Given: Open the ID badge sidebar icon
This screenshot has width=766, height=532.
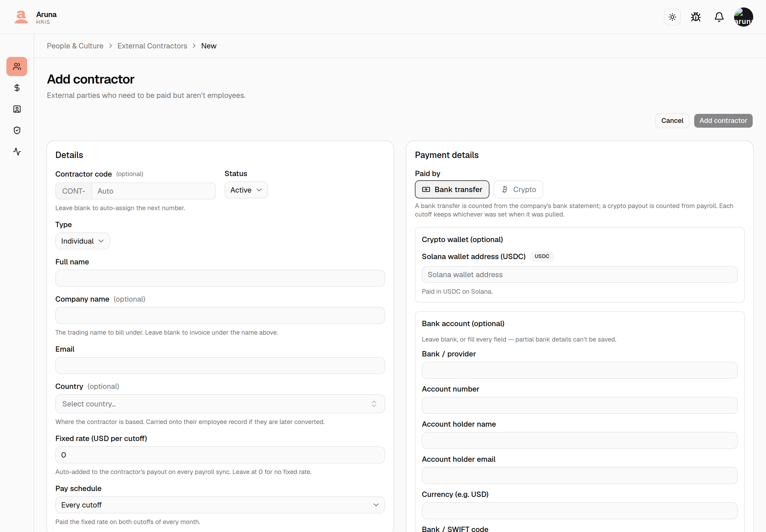Looking at the screenshot, I should click(x=17, y=109).
